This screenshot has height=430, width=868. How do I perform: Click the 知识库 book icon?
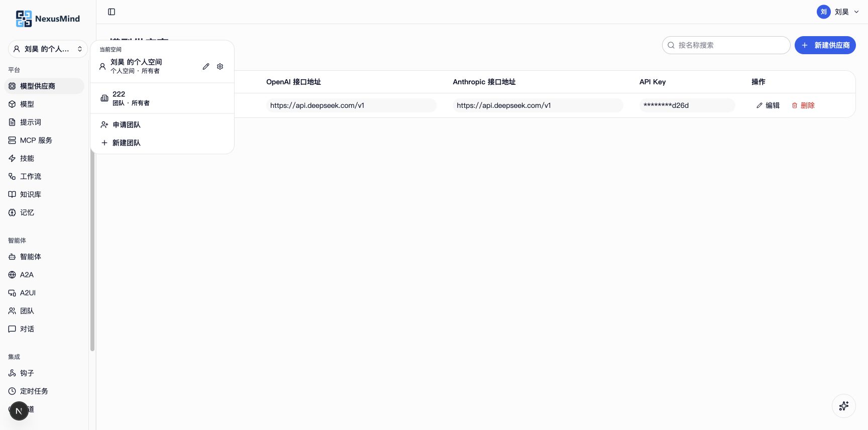click(x=12, y=194)
